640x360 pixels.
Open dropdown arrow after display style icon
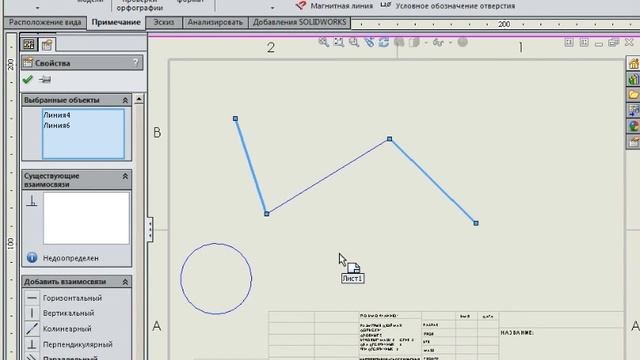tap(426, 42)
